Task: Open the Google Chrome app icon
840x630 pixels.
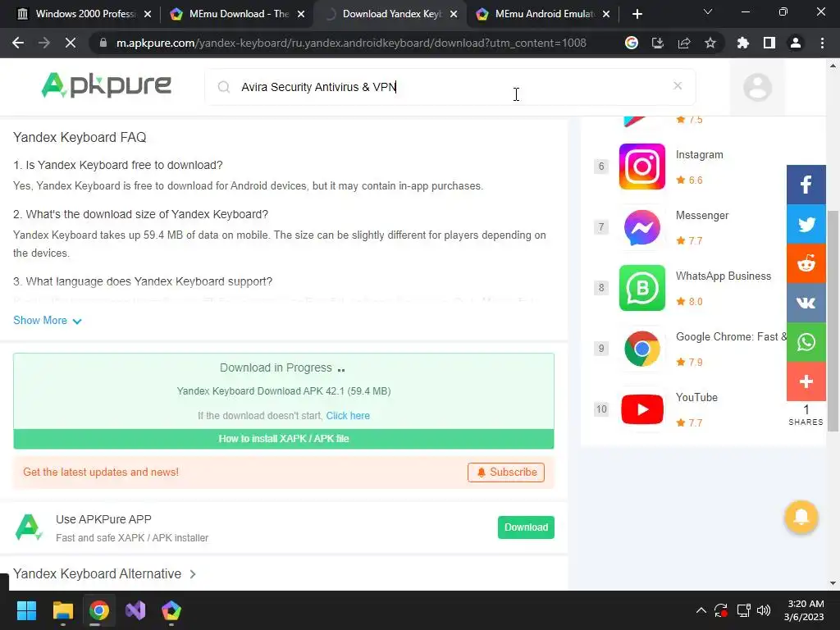Action: (x=641, y=349)
